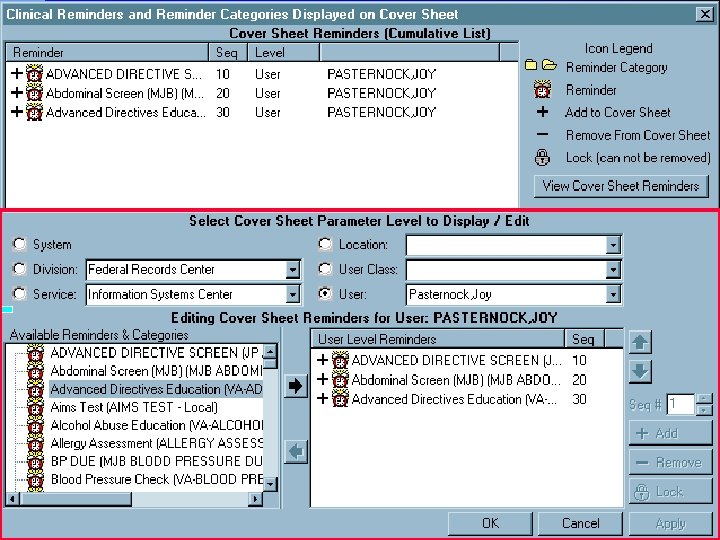Select the System radio button
Screen dimensions: 720x540
[19, 244]
